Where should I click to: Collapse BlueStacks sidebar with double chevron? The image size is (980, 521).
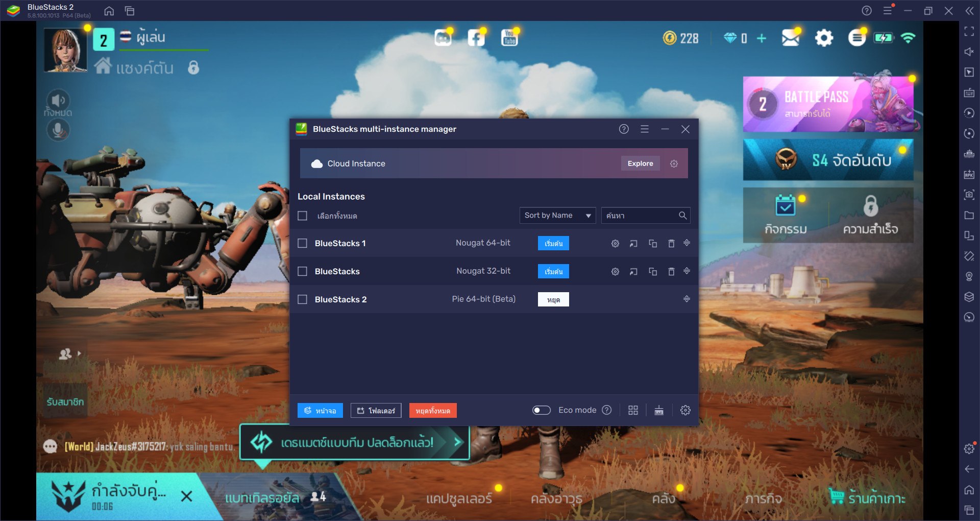pos(969,11)
